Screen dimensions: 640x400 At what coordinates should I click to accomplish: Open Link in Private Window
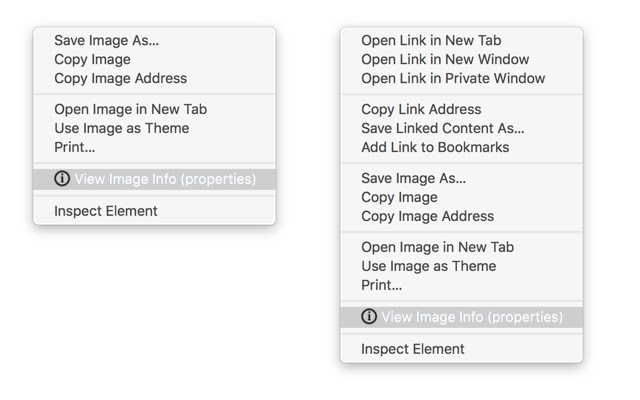coord(453,78)
